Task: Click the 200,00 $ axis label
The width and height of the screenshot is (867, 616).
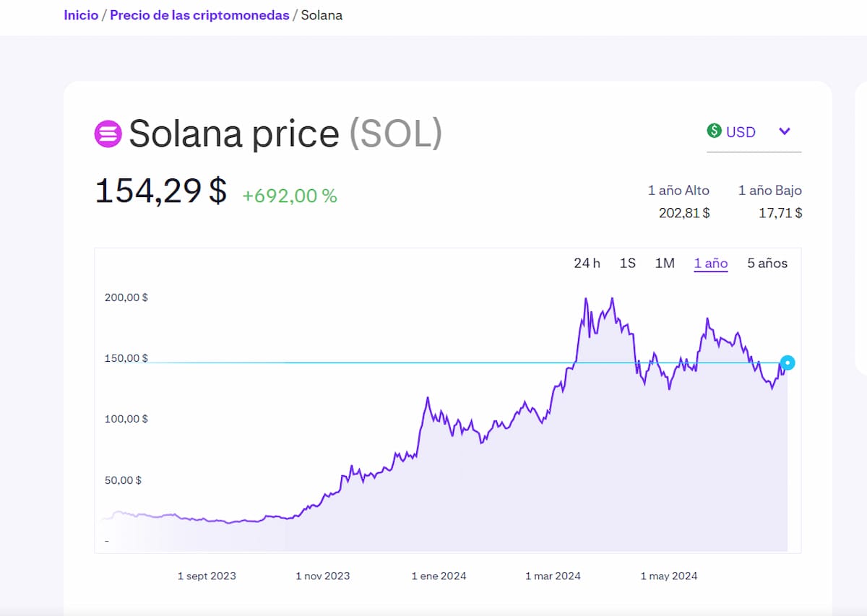Action: pos(125,297)
